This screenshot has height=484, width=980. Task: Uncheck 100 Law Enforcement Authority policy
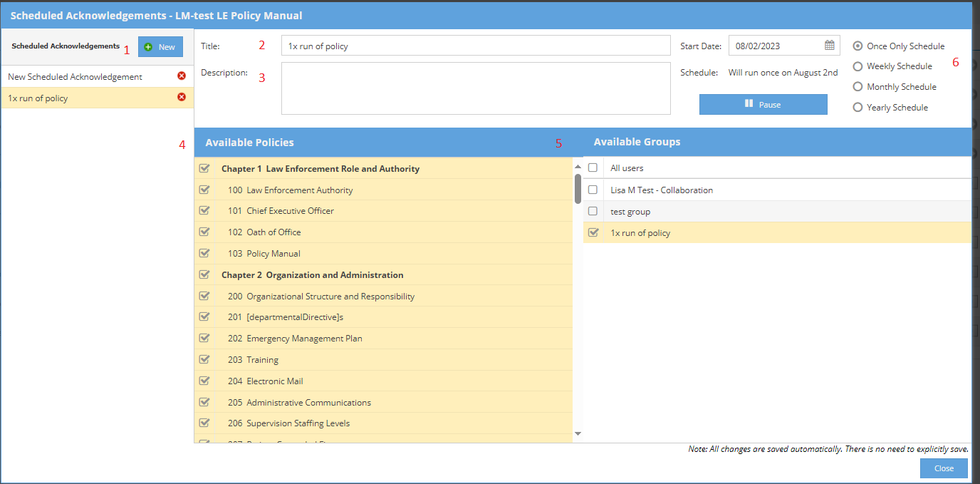(204, 190)
